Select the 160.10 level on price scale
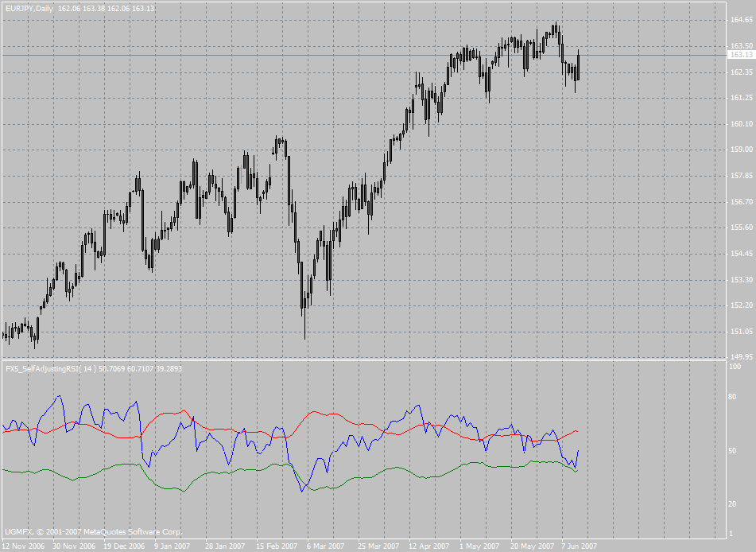756x552 pixels. 740,123
